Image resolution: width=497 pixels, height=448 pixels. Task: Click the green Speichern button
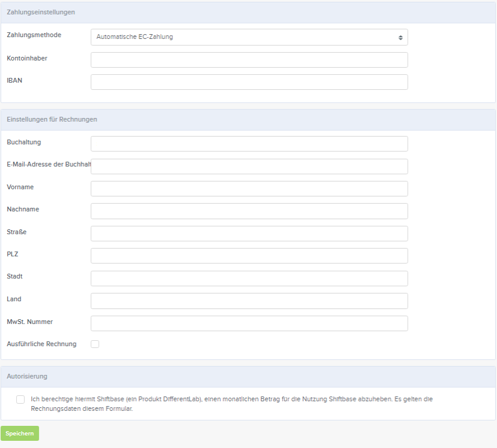click(20, 434)
